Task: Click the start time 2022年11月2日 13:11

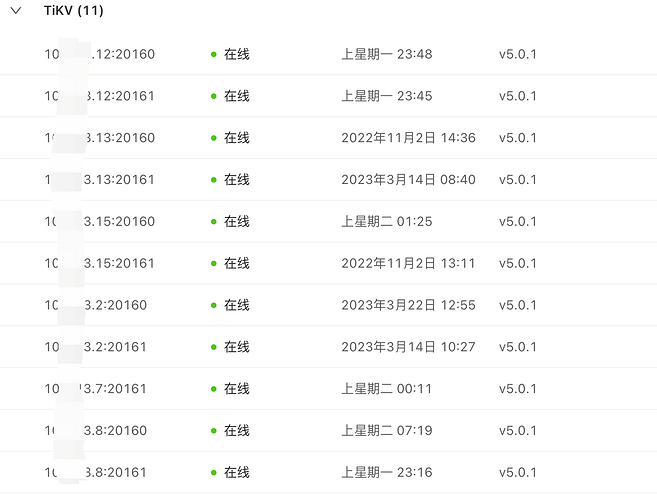Action: (x=408, y=263)
